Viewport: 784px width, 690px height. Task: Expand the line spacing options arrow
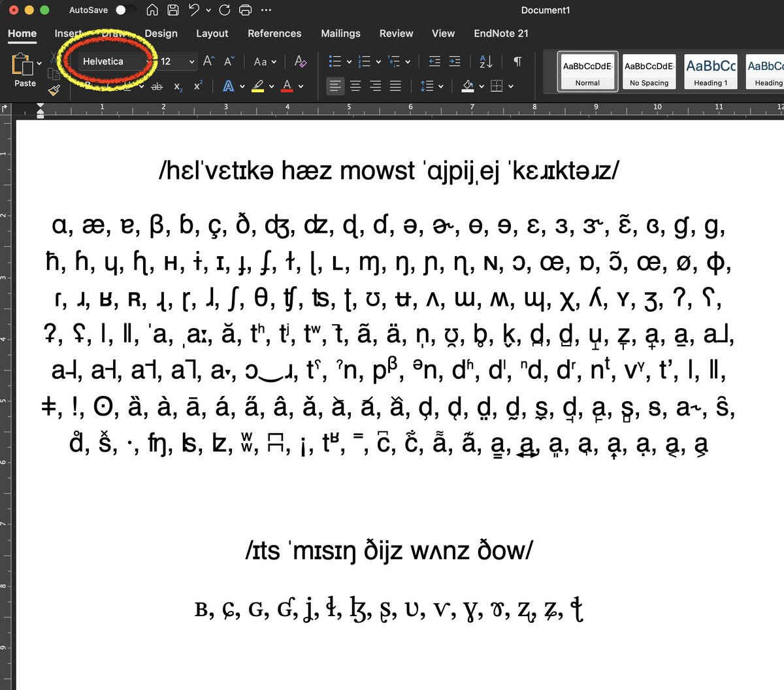click(441, 86)
